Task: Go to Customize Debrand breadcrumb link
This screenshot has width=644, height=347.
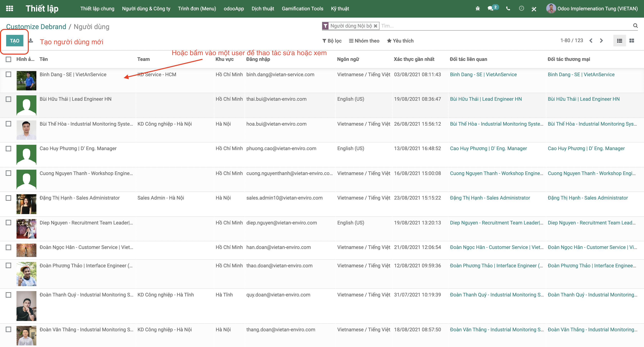Action: click(x=36, y=27)
